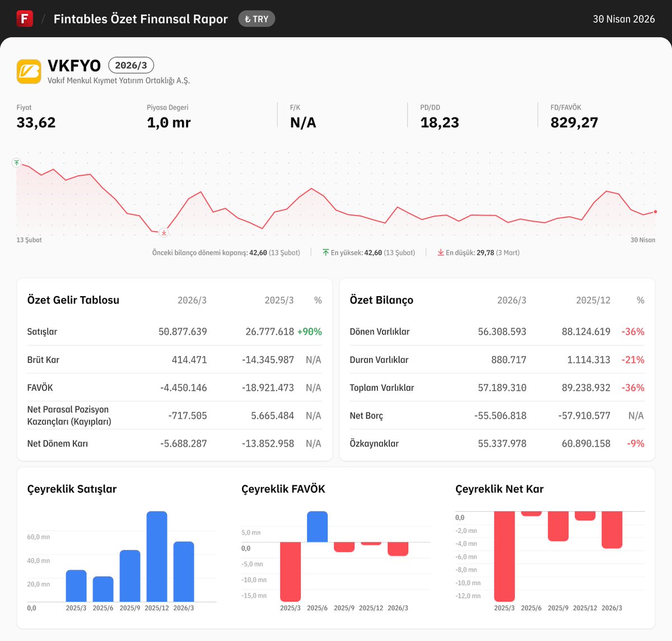
Task: Click the 2025/12 column header in Özet Bilanço
Action: (593, 301)
